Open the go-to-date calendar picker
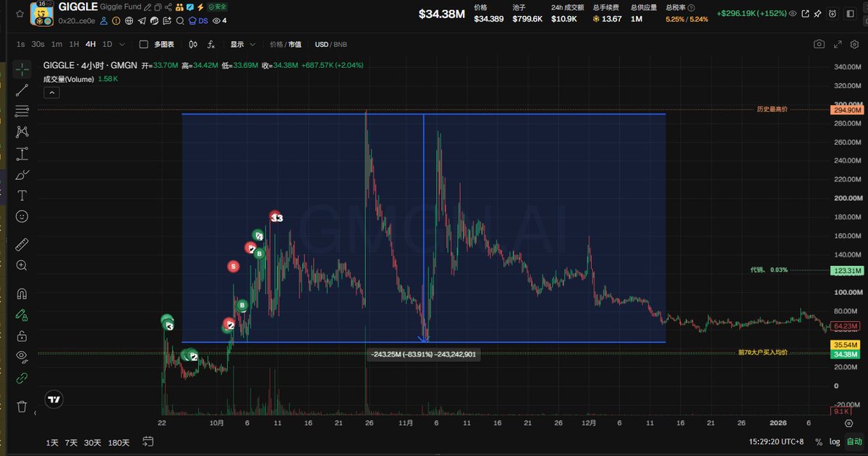Image resolution: width=868 pixels, height=456 pixels. 148,442
